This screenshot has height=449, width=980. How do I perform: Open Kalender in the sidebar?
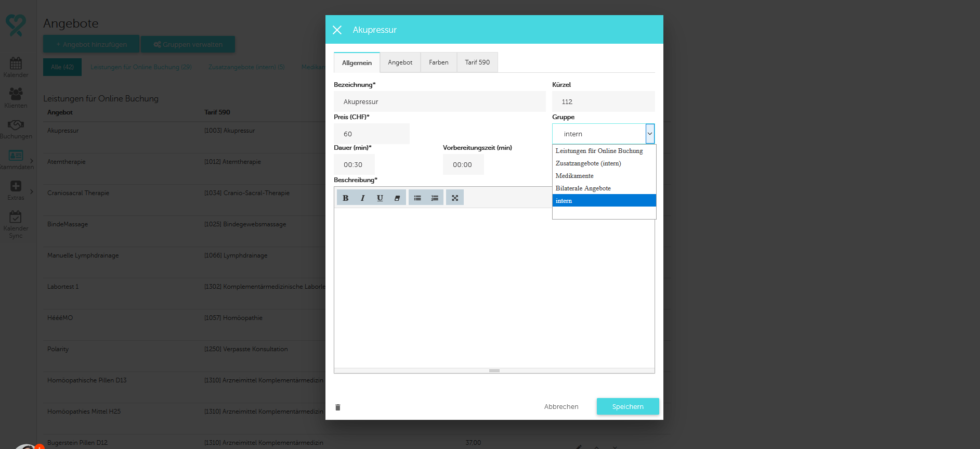click(16, 67)
